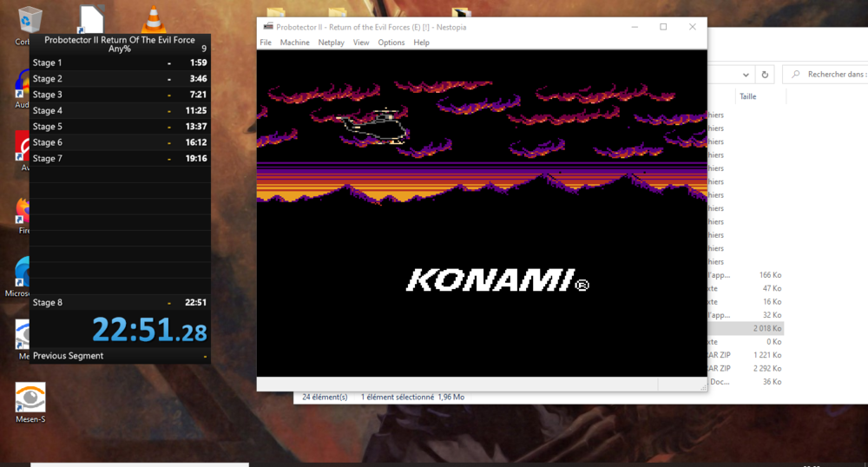
Task: Select the file row sized 1 221 Ko
Action: pyautogui.click(x=746, y=355)
